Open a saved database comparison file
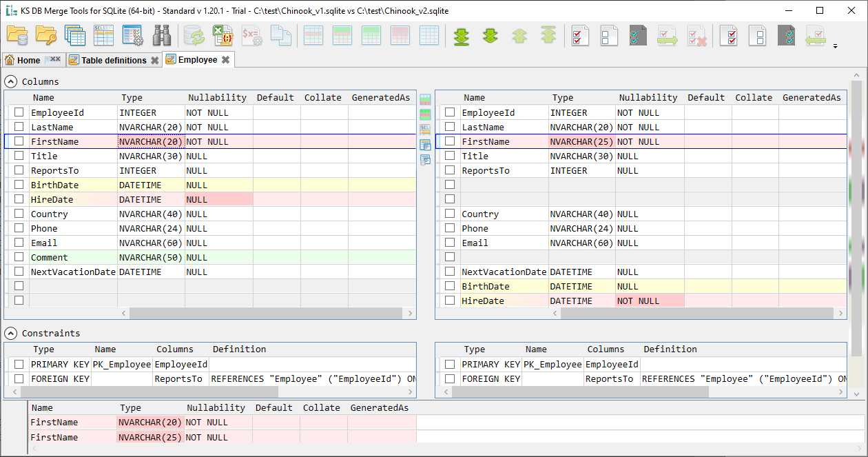868x457 pixels. tap(17, 35)
